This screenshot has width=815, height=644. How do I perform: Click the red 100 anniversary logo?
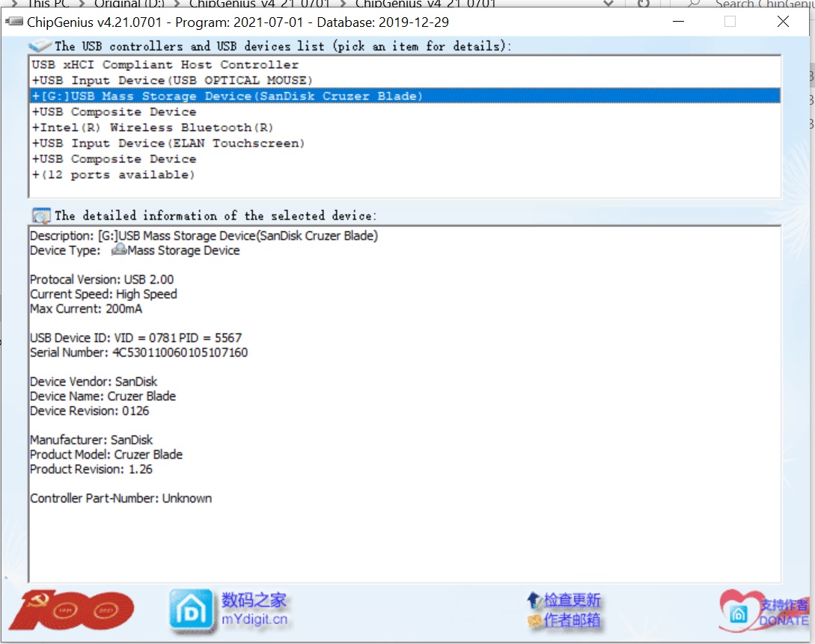click(71, 610)
